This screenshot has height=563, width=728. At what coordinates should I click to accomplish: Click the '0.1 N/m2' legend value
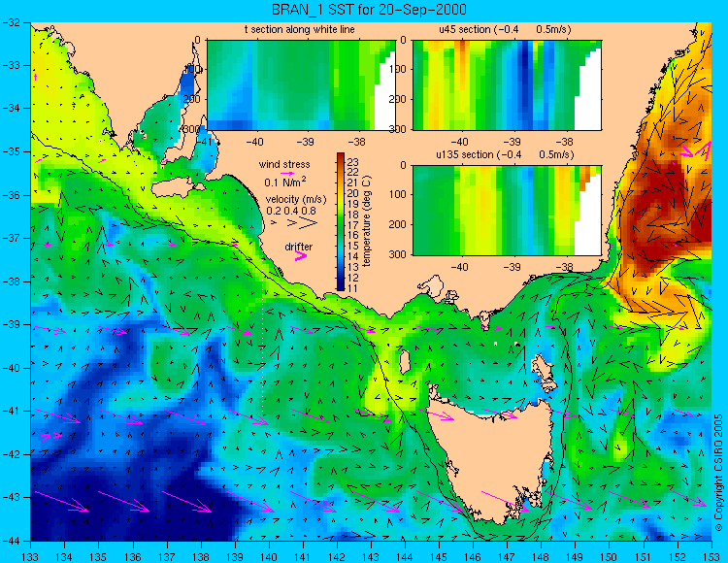click(x=285, y=182)
